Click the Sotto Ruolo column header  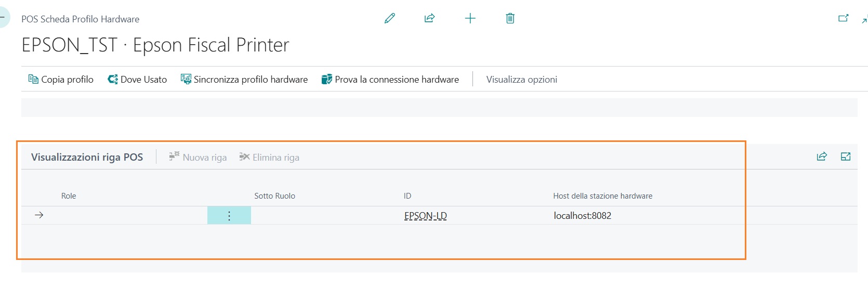[x=274, y=196]
